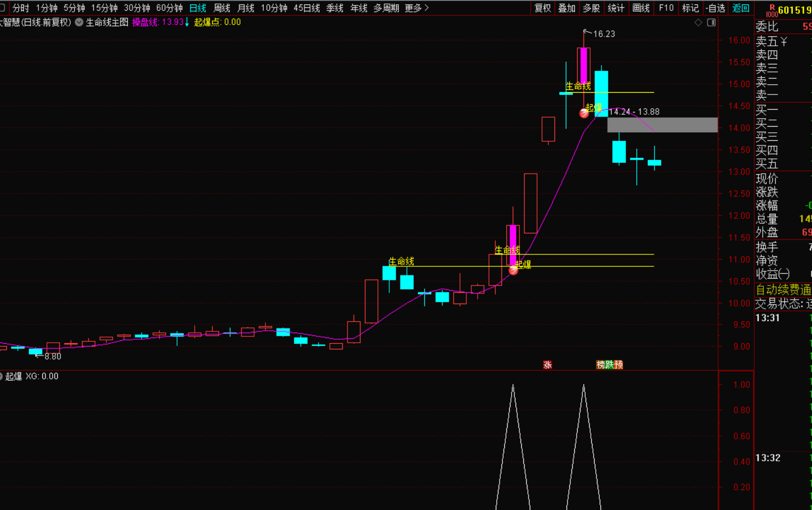Toggle the checkbox at the top-left corner
The height and width of the screenshot is (510, 812).
3,8
